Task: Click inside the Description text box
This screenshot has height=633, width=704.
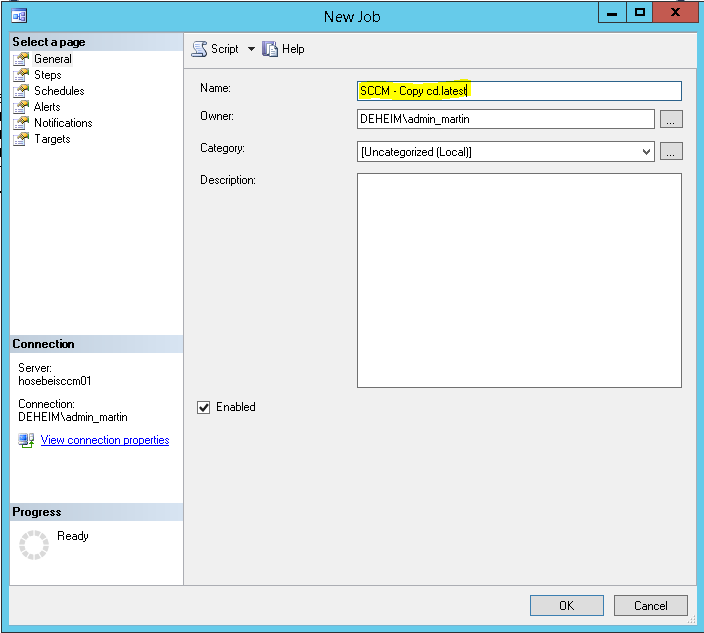Action: (519, 281)
